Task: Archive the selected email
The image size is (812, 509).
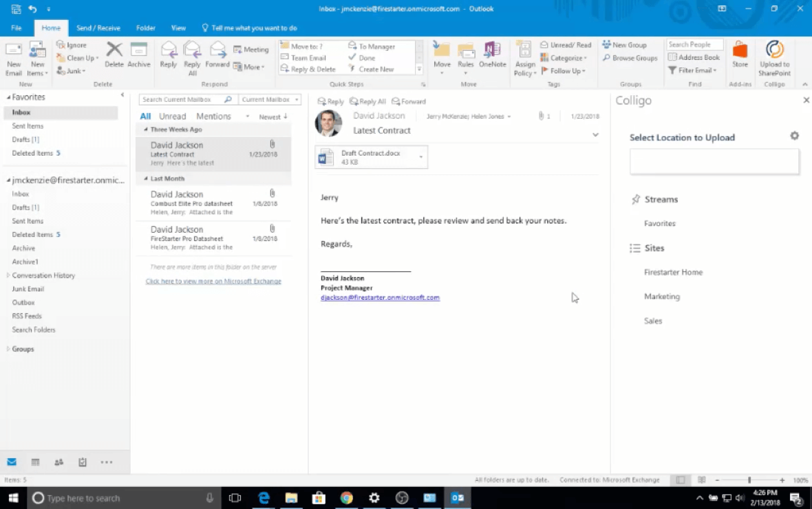Action: pos(139,55)
